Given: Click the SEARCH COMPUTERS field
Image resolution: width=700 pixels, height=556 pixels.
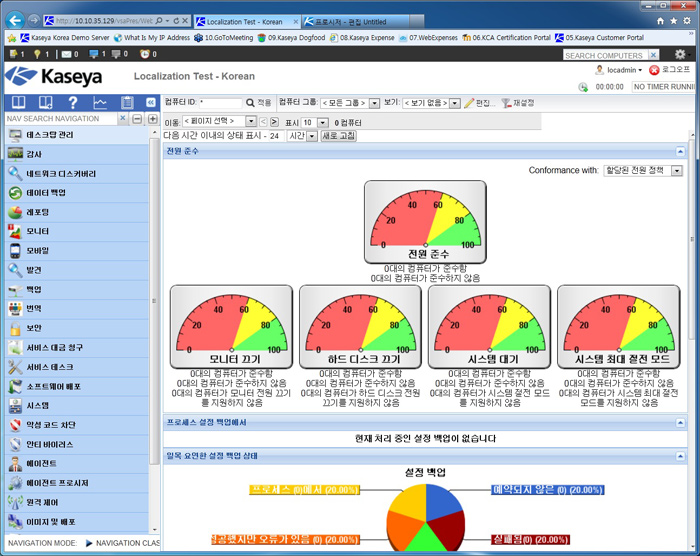Looking at the screenshot, I should 605,55.
